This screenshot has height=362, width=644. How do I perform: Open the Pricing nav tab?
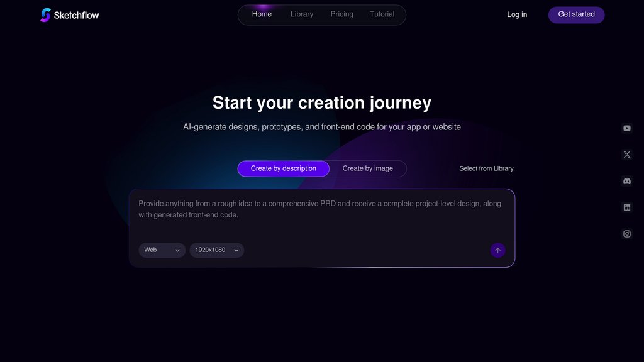pyautogui.click(x=341, y=14)
